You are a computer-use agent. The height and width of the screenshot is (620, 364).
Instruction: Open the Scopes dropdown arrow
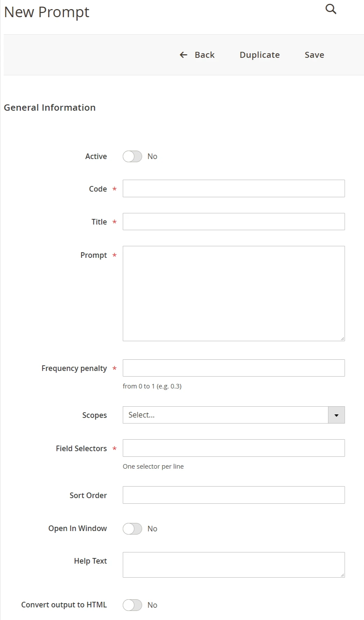click(336, 415)
